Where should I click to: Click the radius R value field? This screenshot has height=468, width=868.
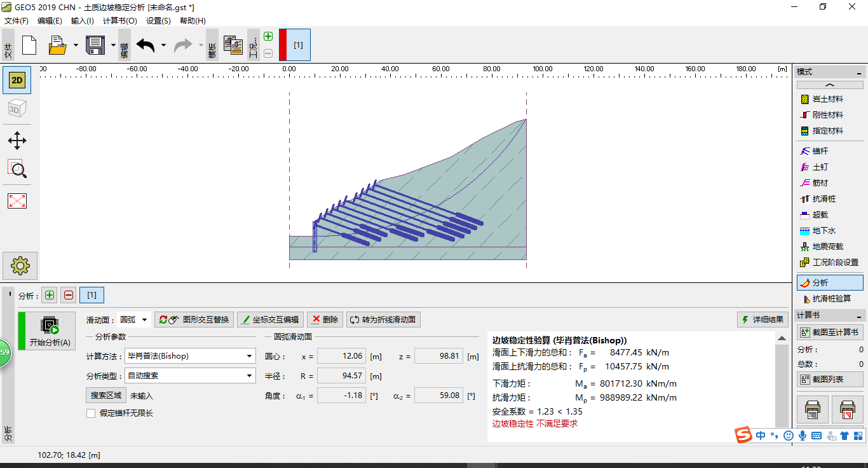pos(341,376)
